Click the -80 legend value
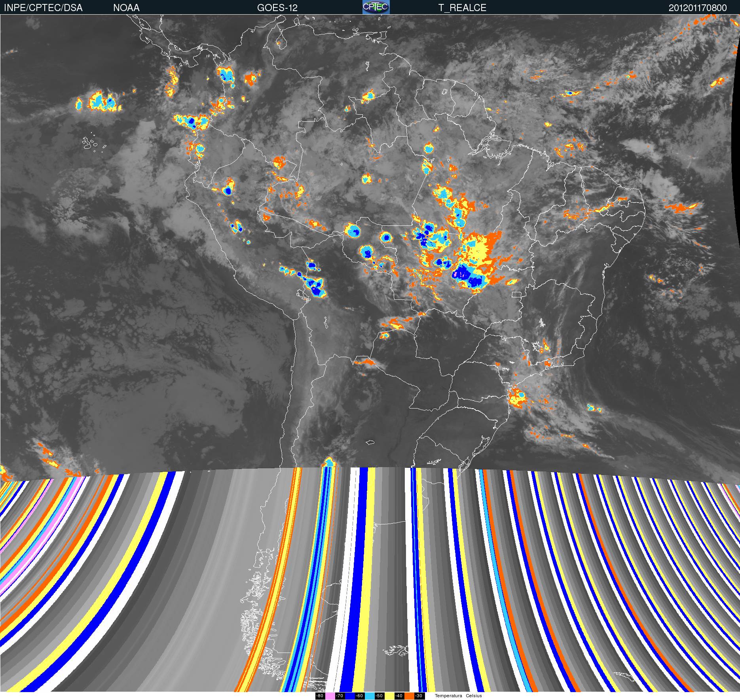Viewport: 740px width, 700px height. point(320,696)
